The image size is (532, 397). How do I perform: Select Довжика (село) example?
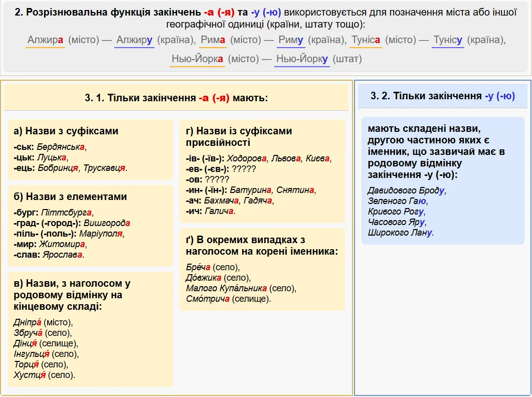pos(219,278)
